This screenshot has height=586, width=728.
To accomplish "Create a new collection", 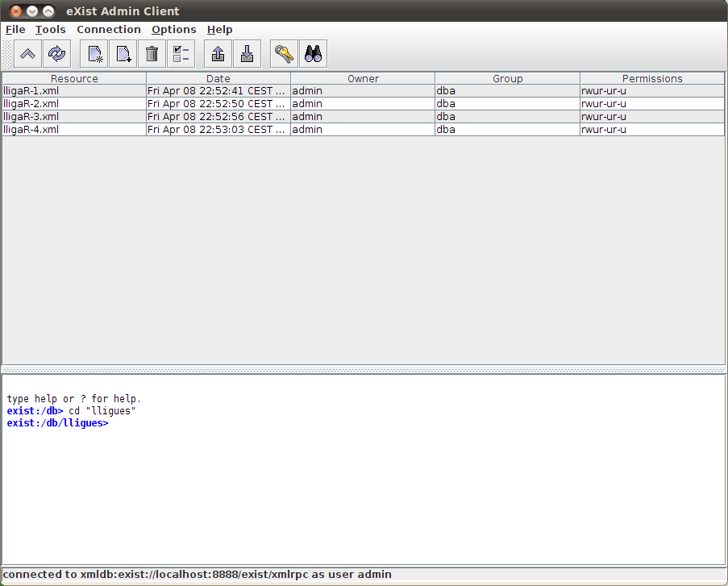I will [x=95, y=54].
